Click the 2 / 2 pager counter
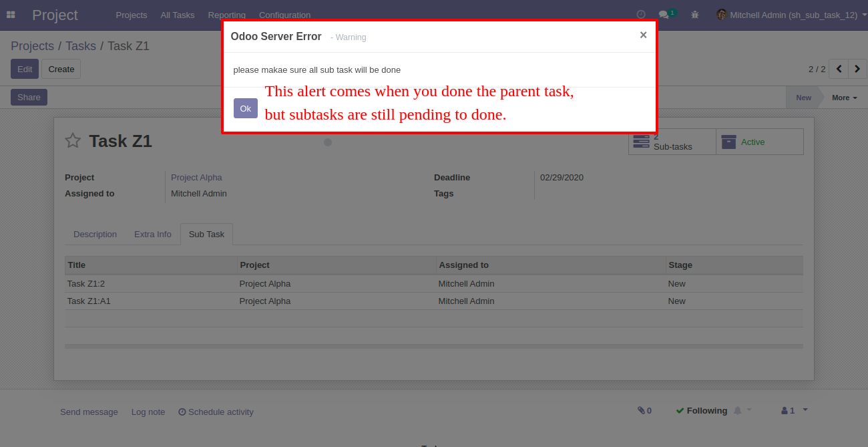 (817, 69)
